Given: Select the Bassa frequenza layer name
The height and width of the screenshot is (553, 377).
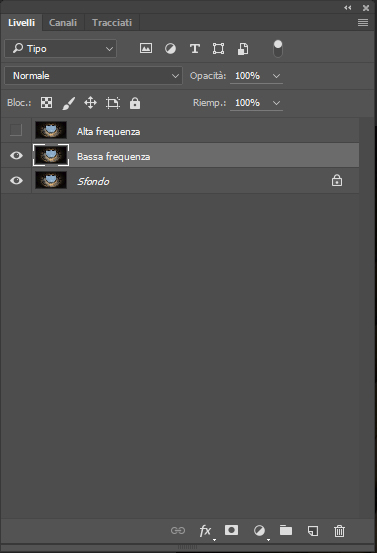Looking at the screenshot, I should coord(114,157).
